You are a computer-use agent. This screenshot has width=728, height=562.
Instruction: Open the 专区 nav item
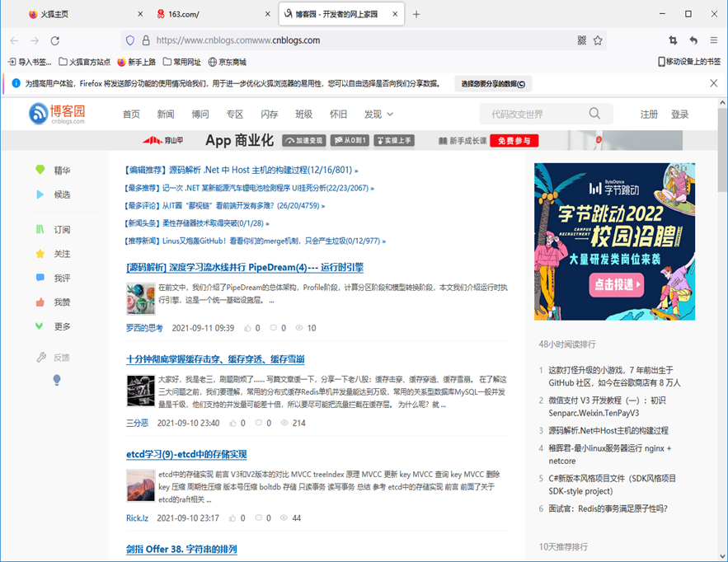(x=235, y=115)
